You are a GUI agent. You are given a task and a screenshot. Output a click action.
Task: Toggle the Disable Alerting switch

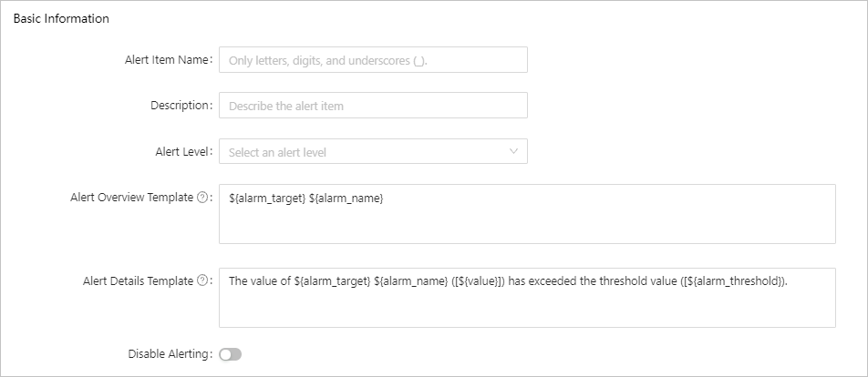point(231,354)
